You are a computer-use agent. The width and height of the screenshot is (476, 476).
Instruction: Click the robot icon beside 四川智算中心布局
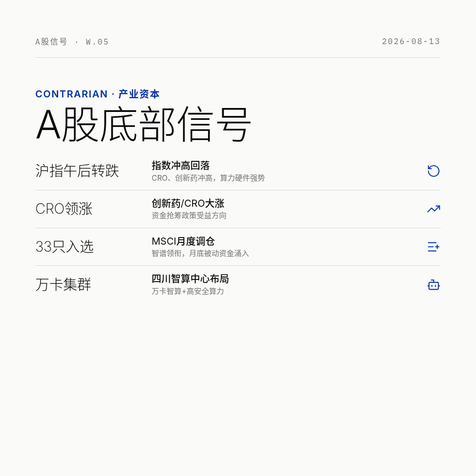[x=434, y=285]
